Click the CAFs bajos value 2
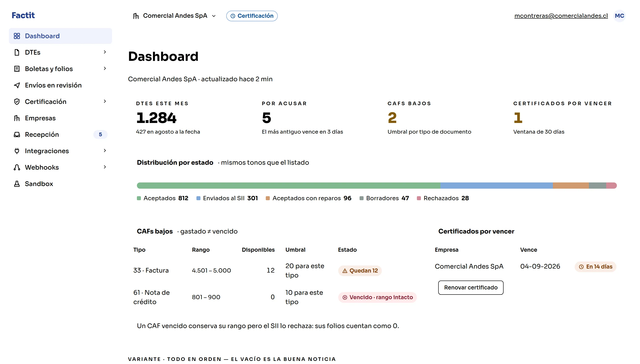 coord(392,118)
